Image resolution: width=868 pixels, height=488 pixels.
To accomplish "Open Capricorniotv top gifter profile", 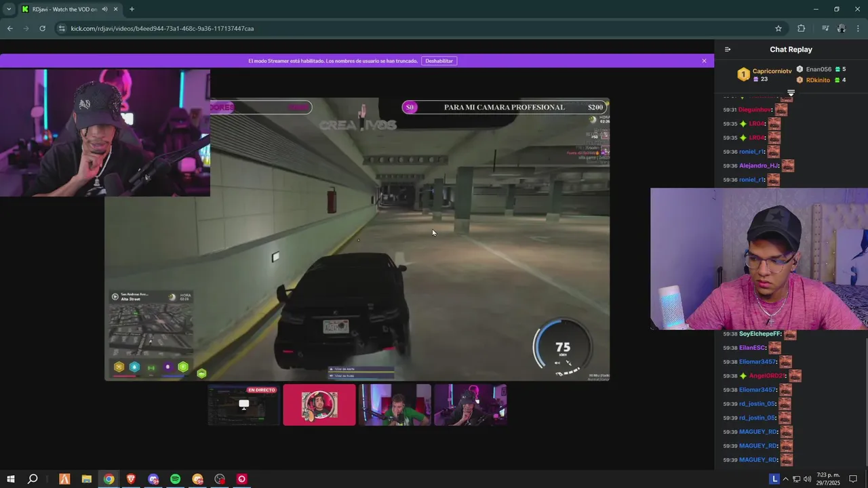I will click(x=772, y=71).
